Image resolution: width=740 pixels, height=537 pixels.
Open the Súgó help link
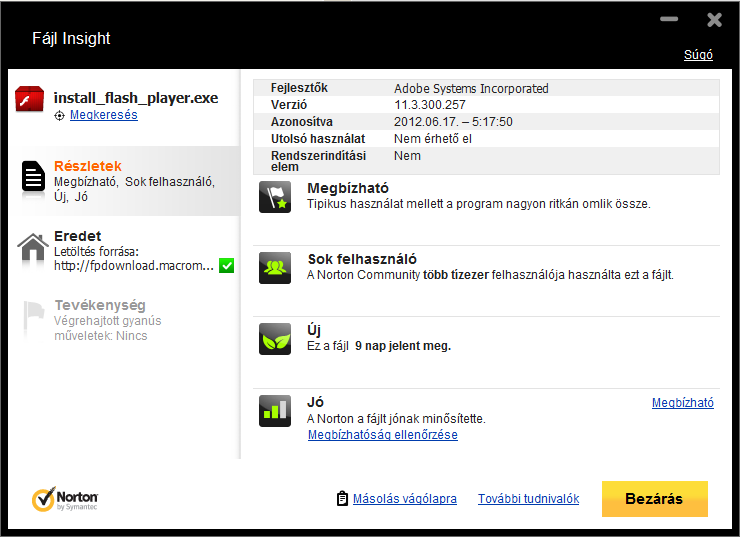coord(698,55)
